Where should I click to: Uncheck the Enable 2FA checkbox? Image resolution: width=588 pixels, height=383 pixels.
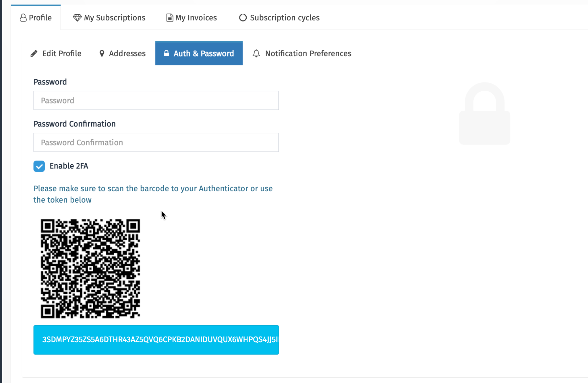(x=39, y=166)
